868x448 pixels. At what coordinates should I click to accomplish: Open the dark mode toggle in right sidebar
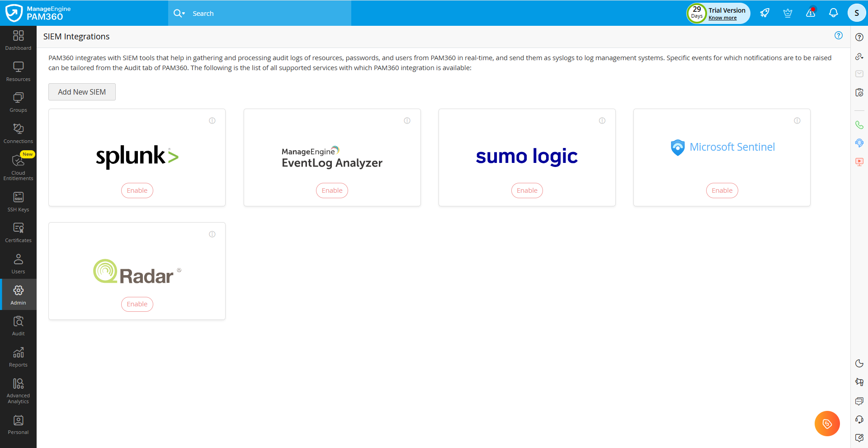tap(859, 363)
